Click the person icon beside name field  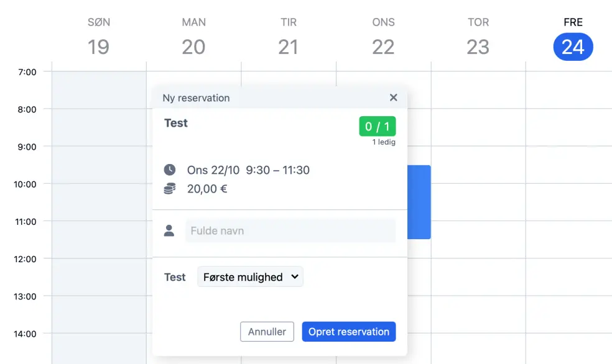(169, 230)
